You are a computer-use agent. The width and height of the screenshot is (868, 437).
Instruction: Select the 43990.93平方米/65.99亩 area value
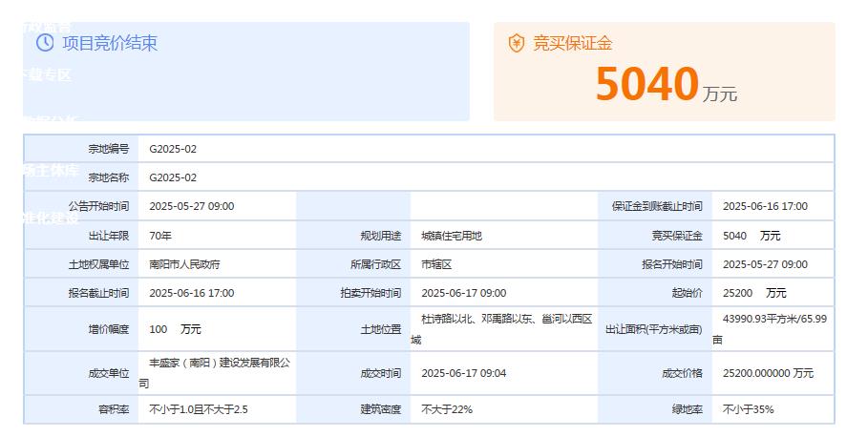[770, 329]
